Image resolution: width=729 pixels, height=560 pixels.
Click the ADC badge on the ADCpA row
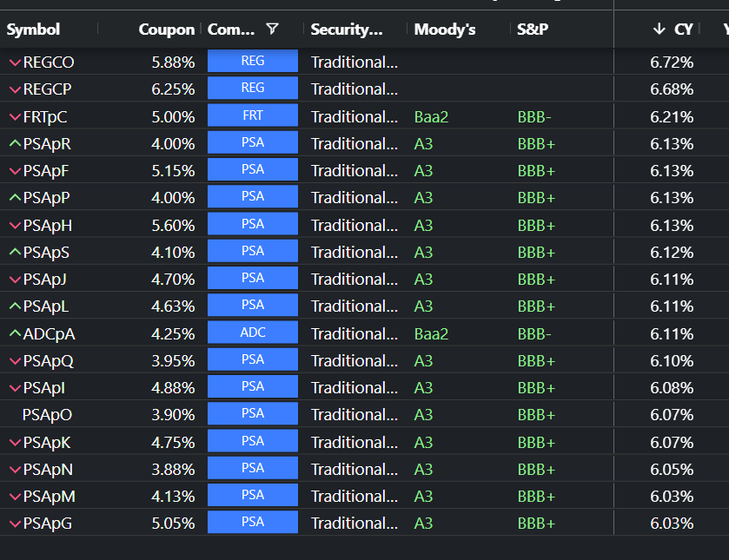252,332
